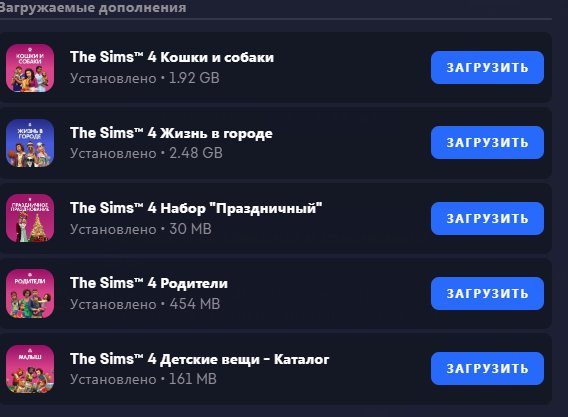This screenshot has height=417, width=568.
Task: Click Загрузить for Набор Праздничный
Action: [487, 218]
